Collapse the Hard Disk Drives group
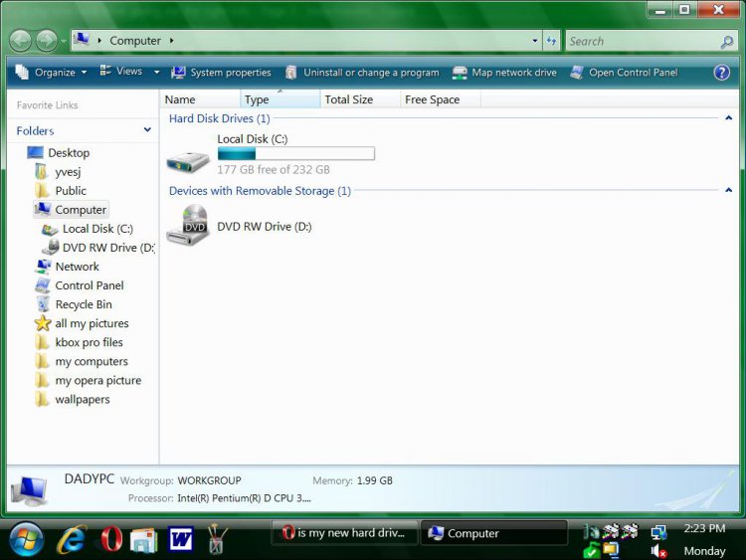Screen dimensions: 746x560 click(728, 118)
